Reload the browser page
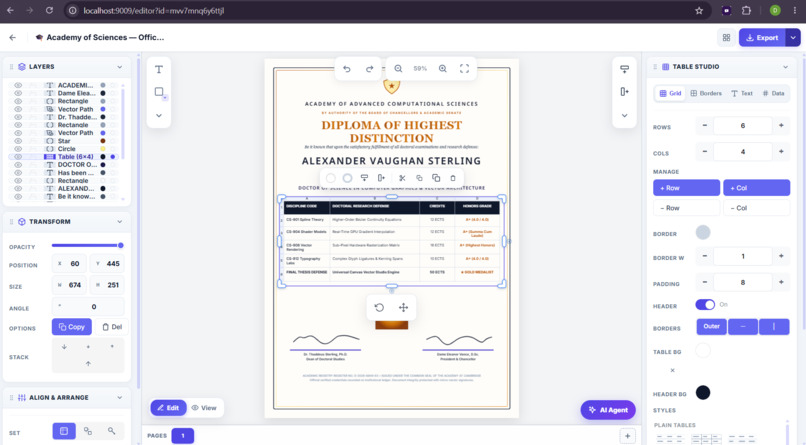This screenshot has height=445, width=806. [49, 10]
